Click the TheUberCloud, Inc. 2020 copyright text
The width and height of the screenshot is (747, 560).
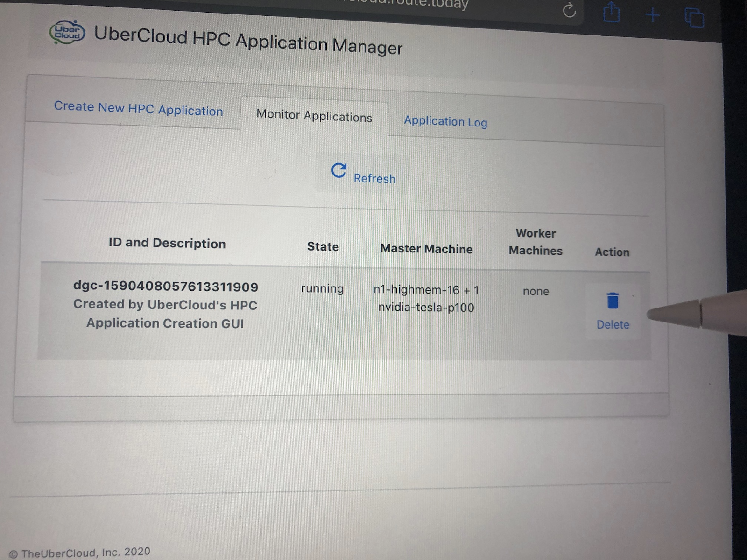(80, 553)
